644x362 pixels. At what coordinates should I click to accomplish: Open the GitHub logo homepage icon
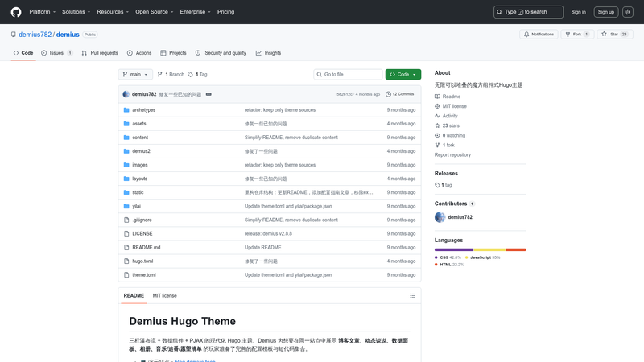click(x=16, y=12)
